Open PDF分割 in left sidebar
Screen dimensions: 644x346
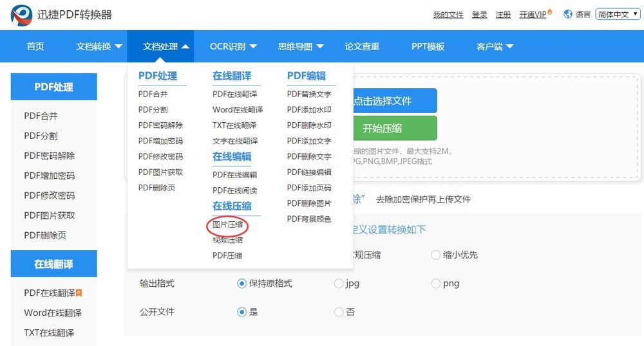pos(41,136)
